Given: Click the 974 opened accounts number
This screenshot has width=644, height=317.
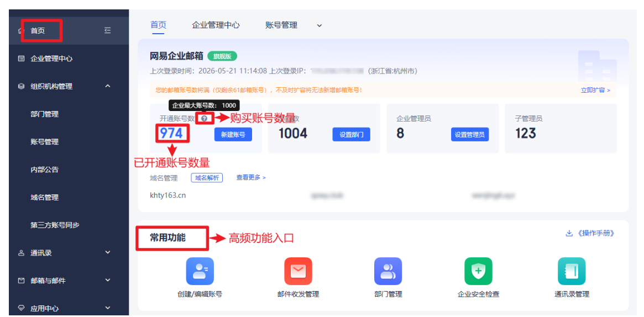Looking at the screenshot, I should (x=171, y=133).
